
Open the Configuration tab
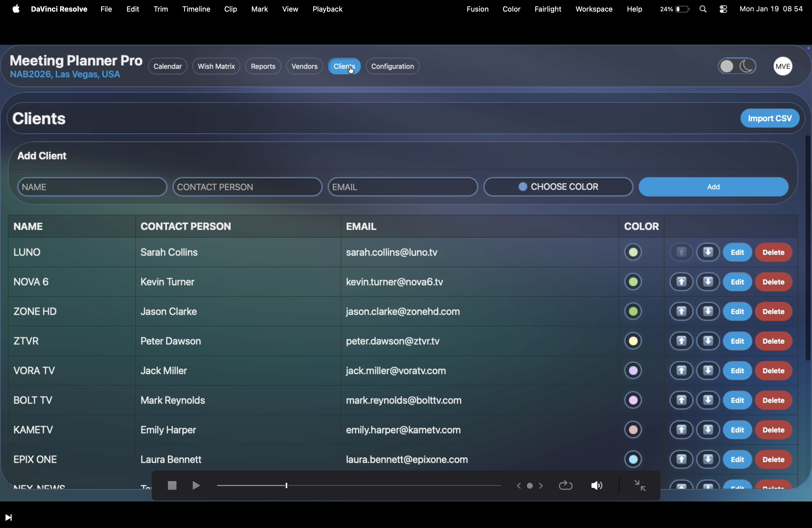tap(393, 66)
